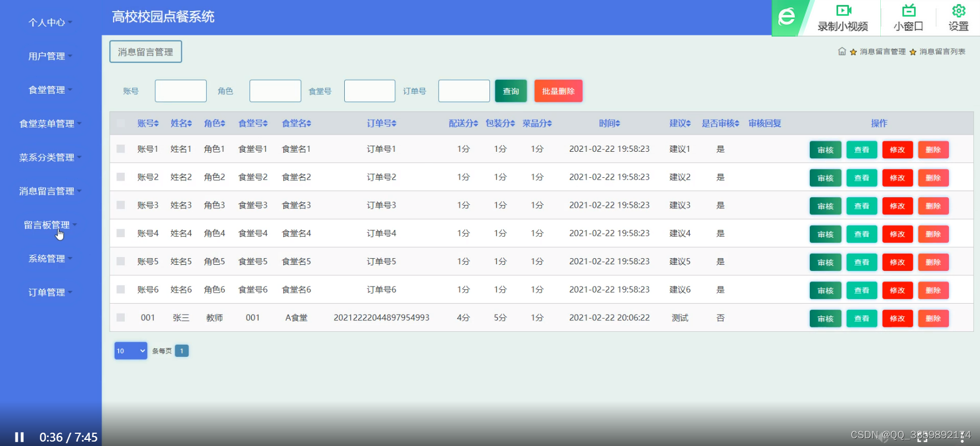Sort by 时间 column header
980x446 pixels.
609,124
